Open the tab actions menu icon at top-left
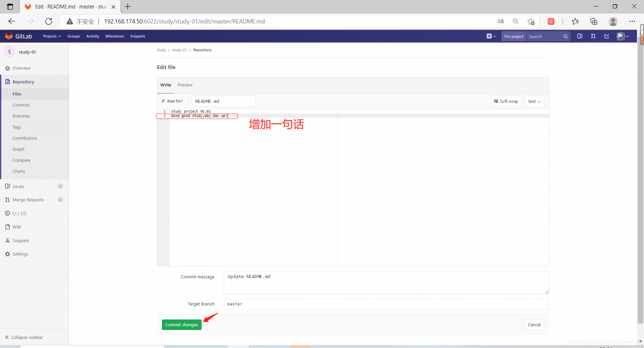This screenshot has height=348, width=644. point(10,7)
